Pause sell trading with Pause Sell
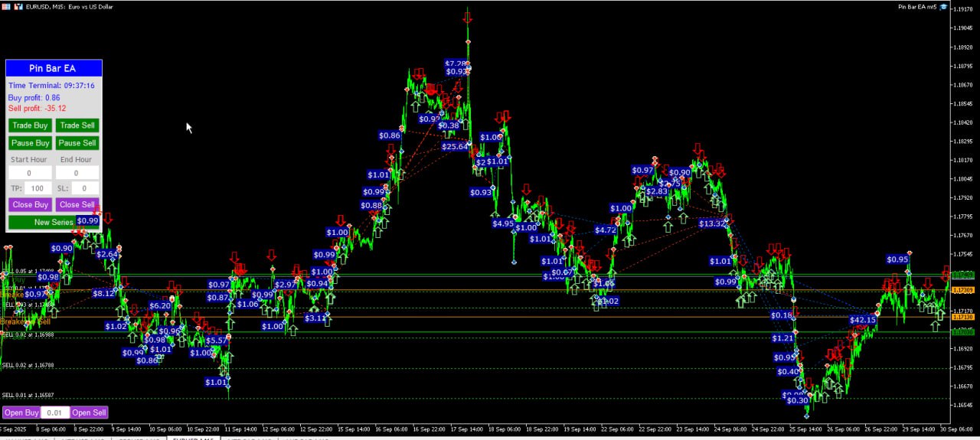 pos(77,143)
